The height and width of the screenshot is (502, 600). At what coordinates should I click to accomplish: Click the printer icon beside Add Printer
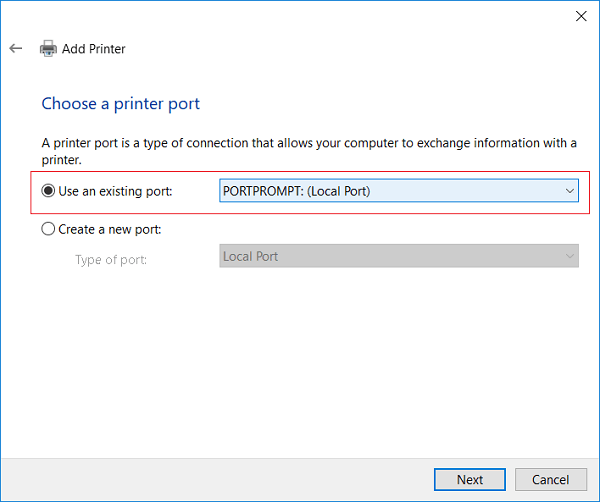tap(48, 48)
